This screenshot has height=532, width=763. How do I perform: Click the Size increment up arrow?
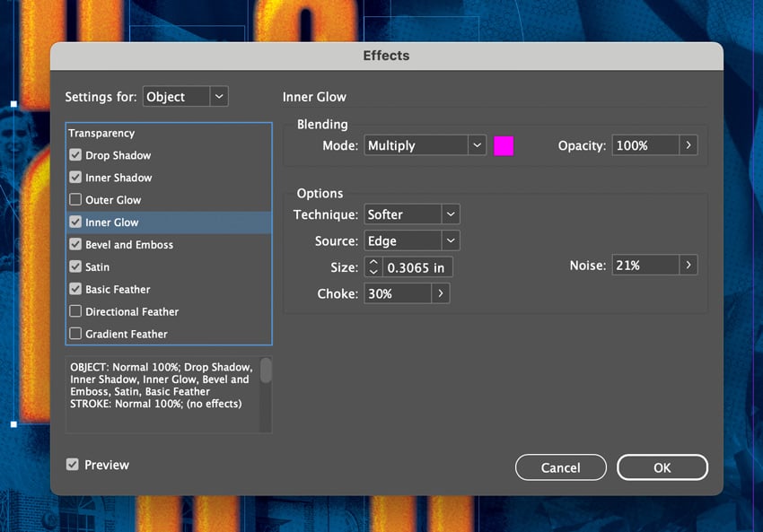pos(373,262)
